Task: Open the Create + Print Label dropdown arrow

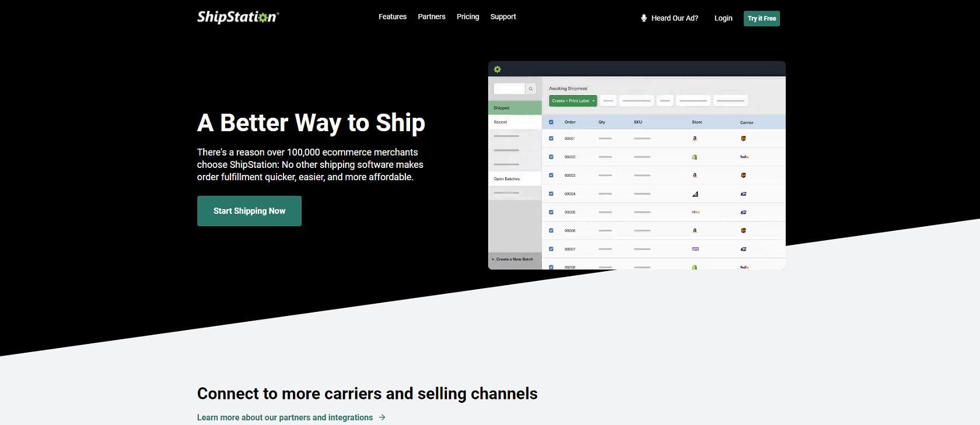Action: 594,101
